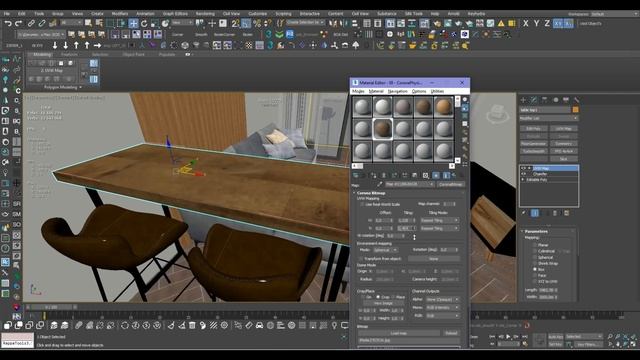Open the Display tab in command panel
The image size is (640, 360).
click(x=566, y=100)
